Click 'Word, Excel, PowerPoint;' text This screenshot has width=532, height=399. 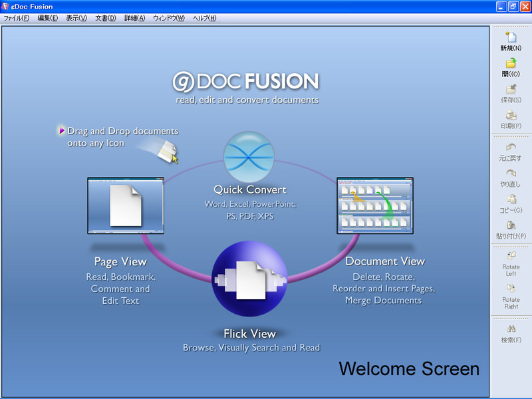[x=251, y=204]
